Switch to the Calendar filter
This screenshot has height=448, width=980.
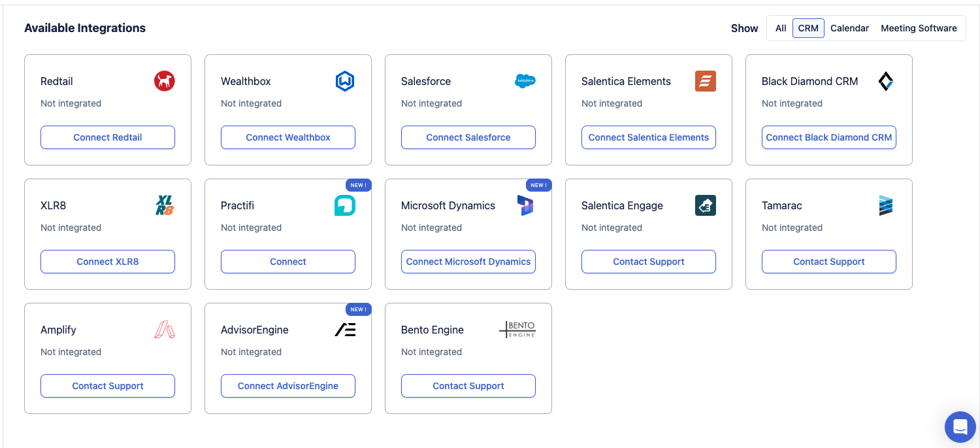pyautogui.click(x=849, y=28)
